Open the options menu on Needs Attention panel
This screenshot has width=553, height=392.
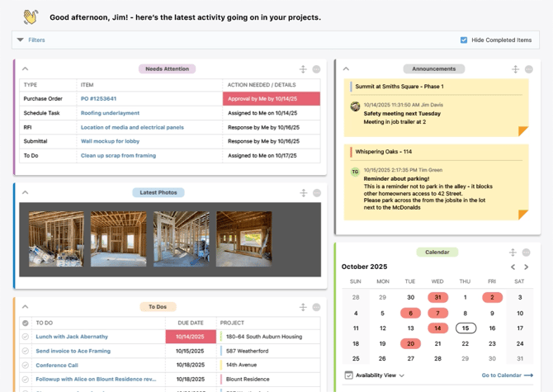click(316, 69)
